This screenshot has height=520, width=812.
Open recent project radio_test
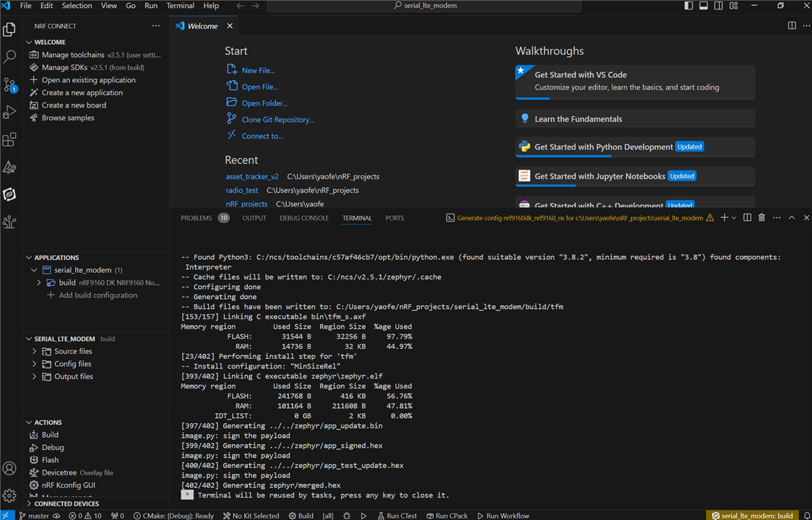tap(241, 190)
